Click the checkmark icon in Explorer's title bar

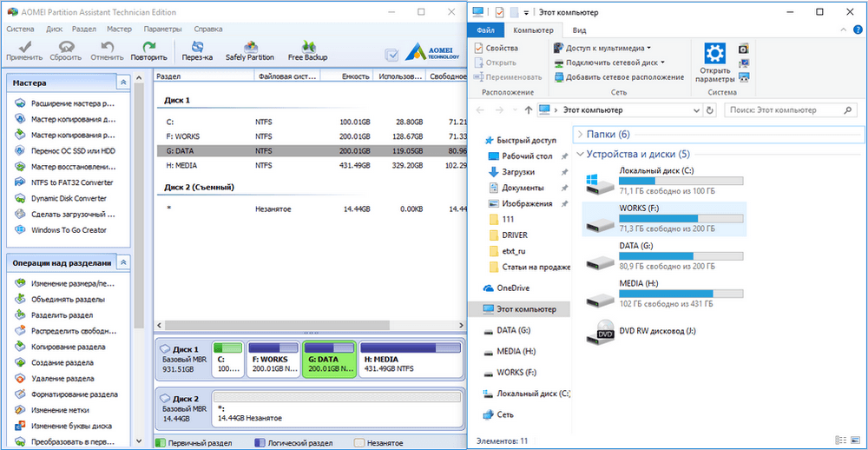[499, 12]
